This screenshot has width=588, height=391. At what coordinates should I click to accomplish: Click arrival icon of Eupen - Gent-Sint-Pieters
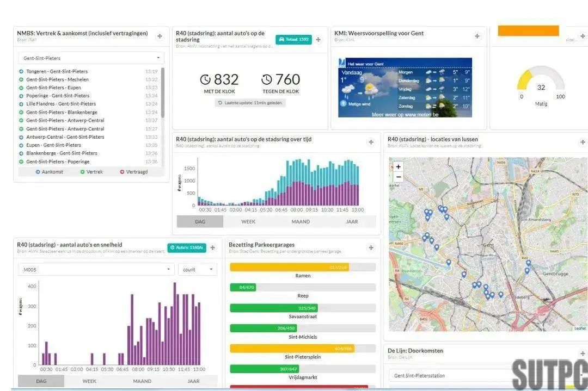coord(21,145)
